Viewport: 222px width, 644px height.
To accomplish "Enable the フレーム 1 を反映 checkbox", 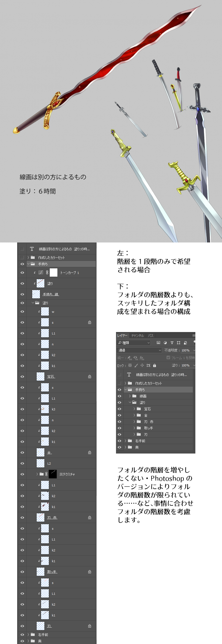I will tap(168, 358).
